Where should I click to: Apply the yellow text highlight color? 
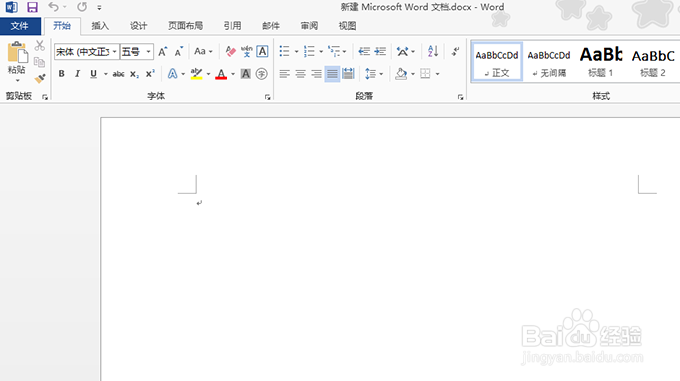coord(196,74)
